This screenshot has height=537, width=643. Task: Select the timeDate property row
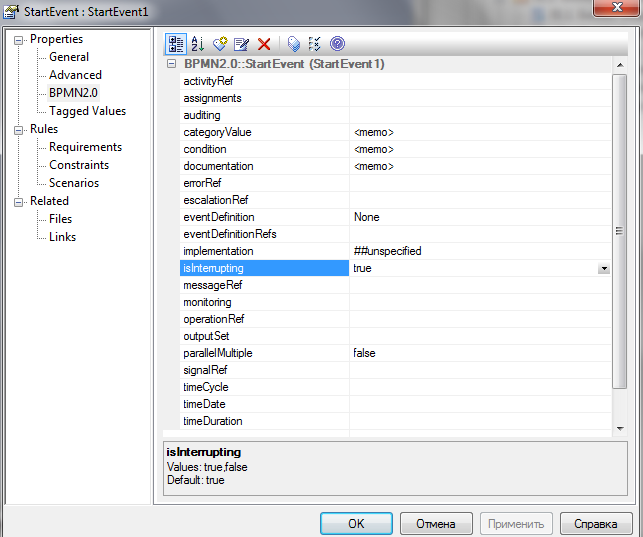[395, 404]
